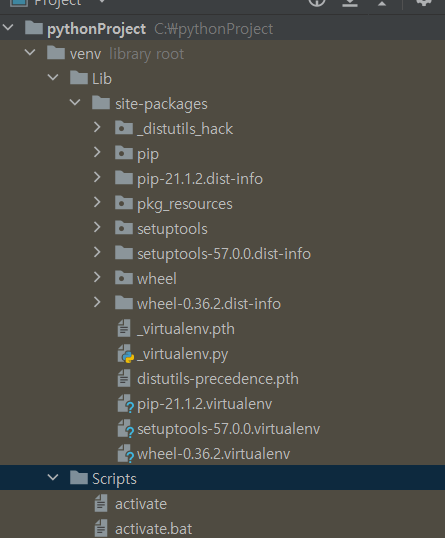Expand the pip folder
The width and height of the screenshot is (445, 538).
[97, 152]
